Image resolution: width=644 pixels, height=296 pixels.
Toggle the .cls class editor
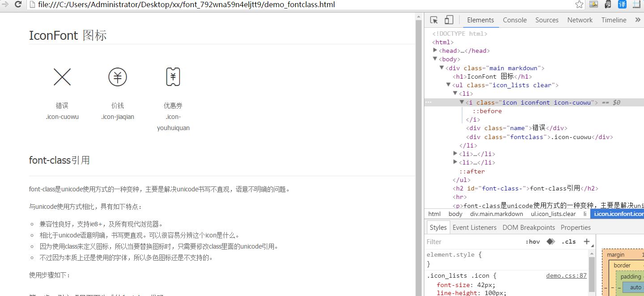click(568, 241)
